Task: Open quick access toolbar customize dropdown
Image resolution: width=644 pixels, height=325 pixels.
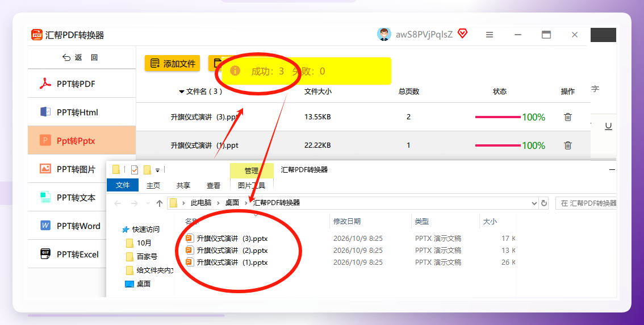Action: (157, 170)
